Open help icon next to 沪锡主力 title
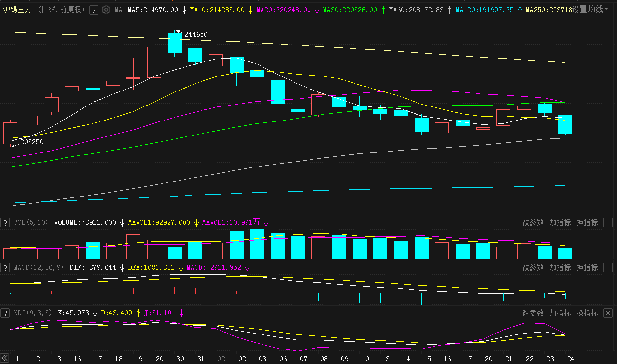 tap(94, 10)
